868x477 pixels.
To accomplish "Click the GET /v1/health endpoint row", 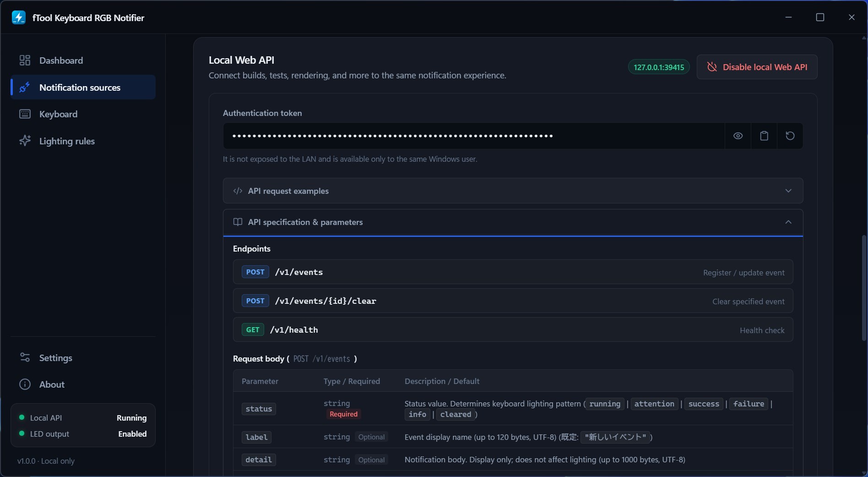I will pyautogui.click(x=513, y=330).
